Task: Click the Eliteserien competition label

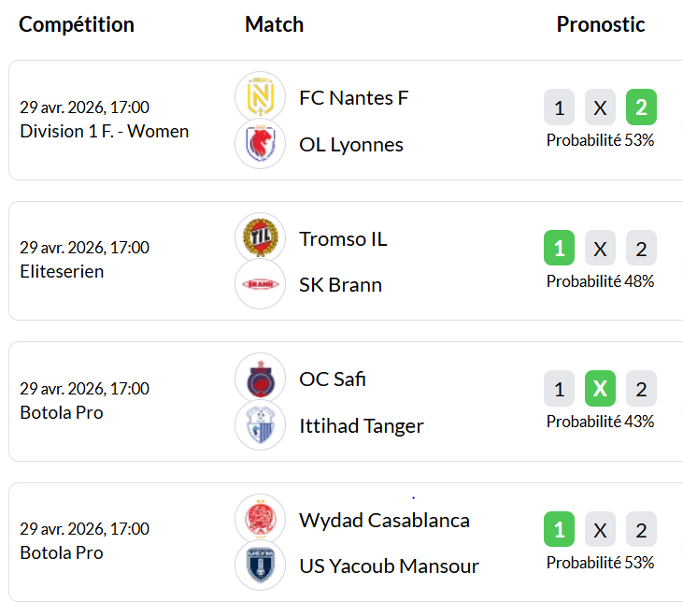Action: (62, 271)
